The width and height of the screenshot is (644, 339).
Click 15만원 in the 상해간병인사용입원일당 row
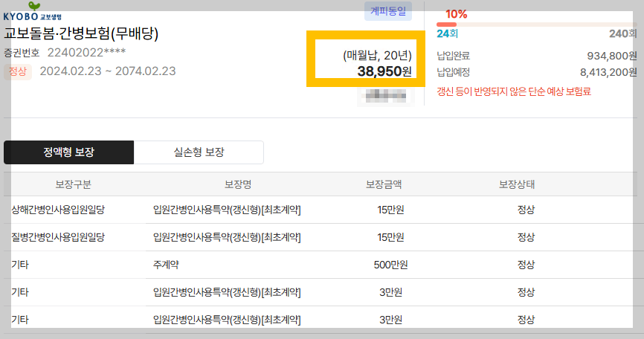coord(390,210)
